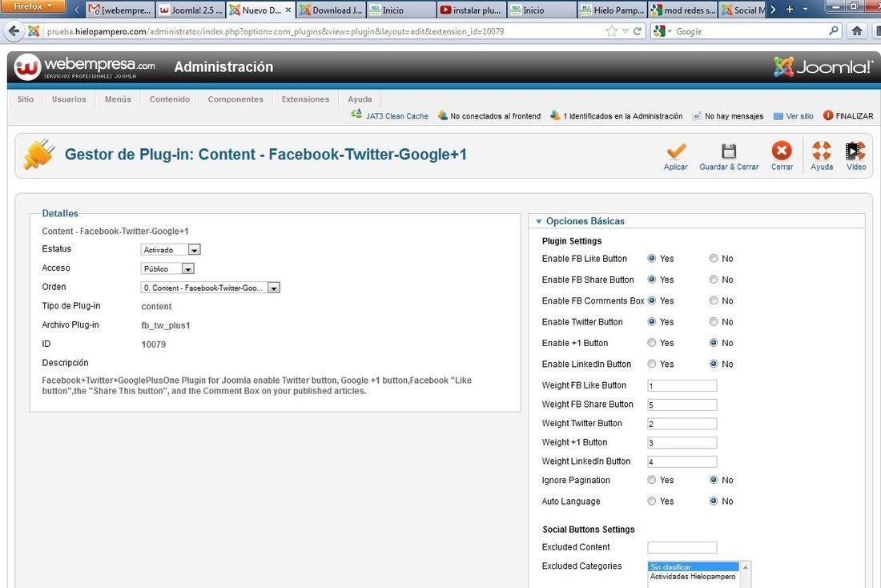Set Ignore Pagination to Yes
This screenshot has width=881, height=588.
coord(652,480)
